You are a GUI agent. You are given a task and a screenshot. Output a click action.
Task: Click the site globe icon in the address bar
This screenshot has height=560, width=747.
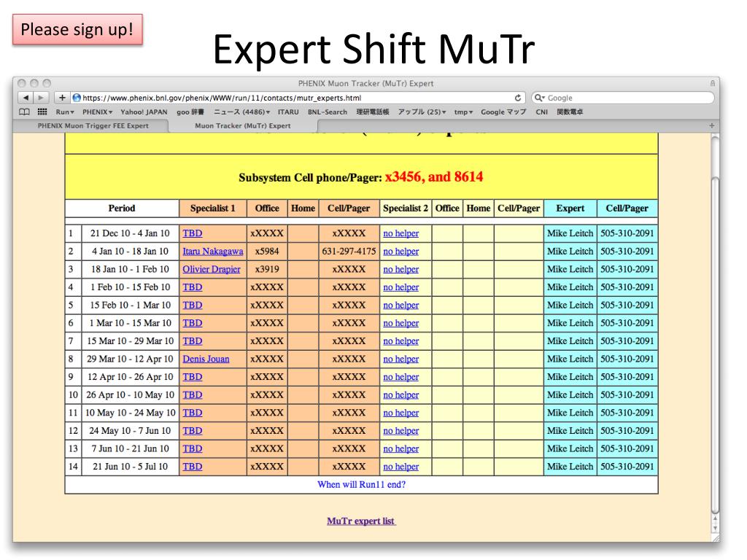pos(76,98)
